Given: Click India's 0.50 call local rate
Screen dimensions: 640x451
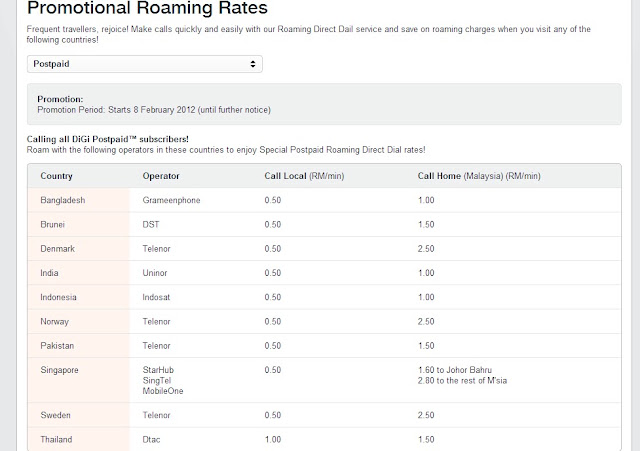Looking at the screenshot, I should click(x=273, y=273).
